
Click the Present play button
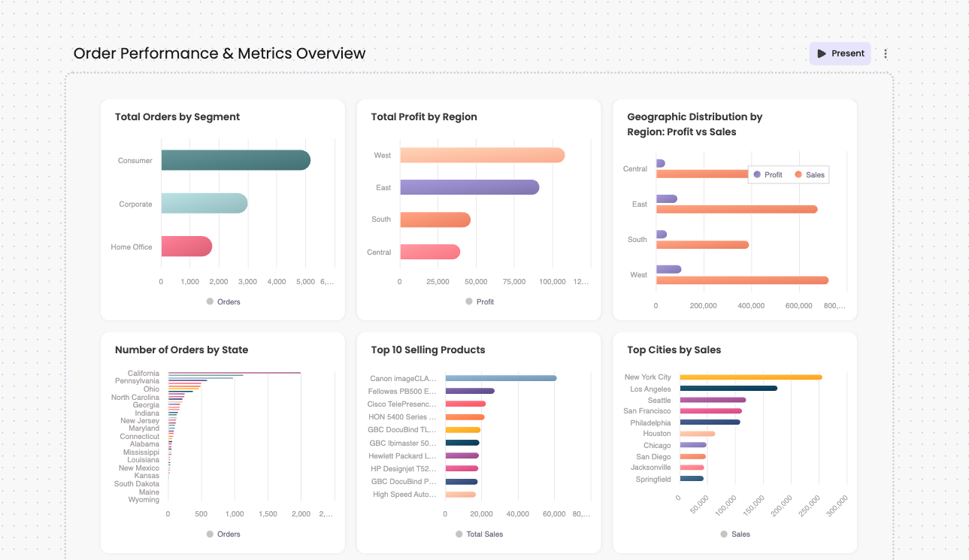[x=840, y=53]
